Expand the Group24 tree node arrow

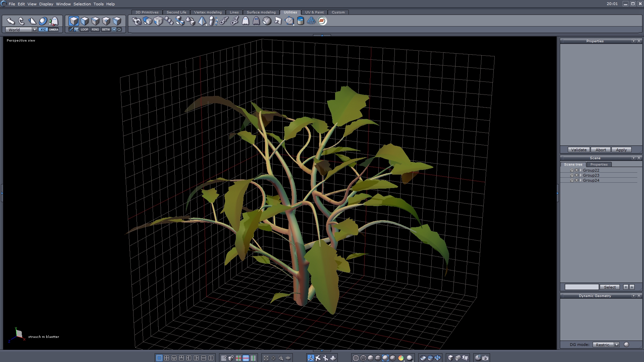pyautogui.click(x=581, y=180)
